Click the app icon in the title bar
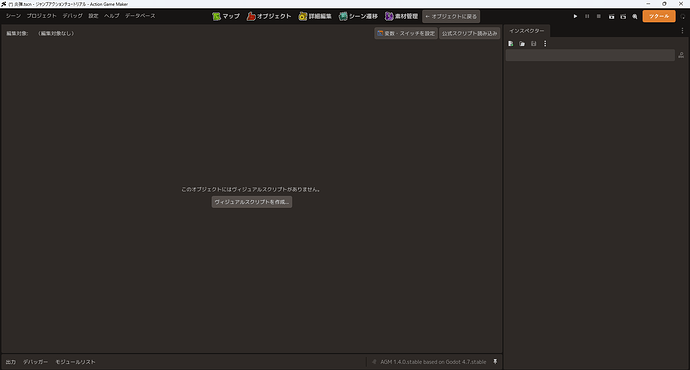Viewport: 690px width, 370px height. tap(4, 4)
